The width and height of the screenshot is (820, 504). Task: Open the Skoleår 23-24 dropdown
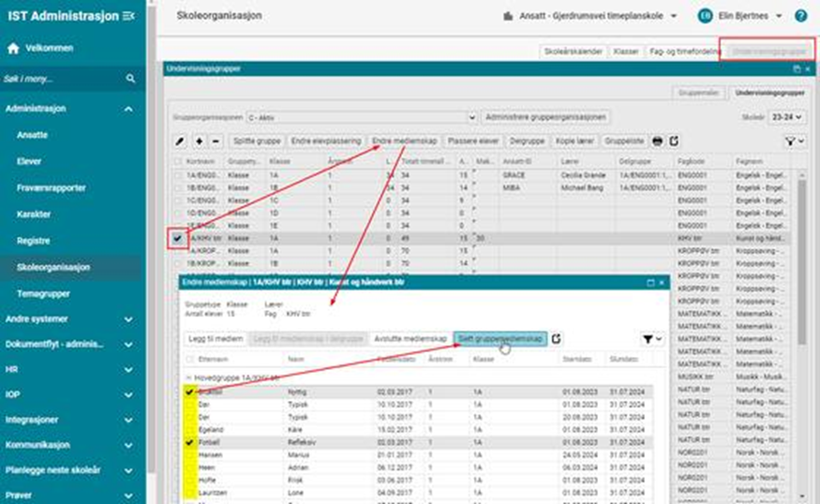point(785,118)
